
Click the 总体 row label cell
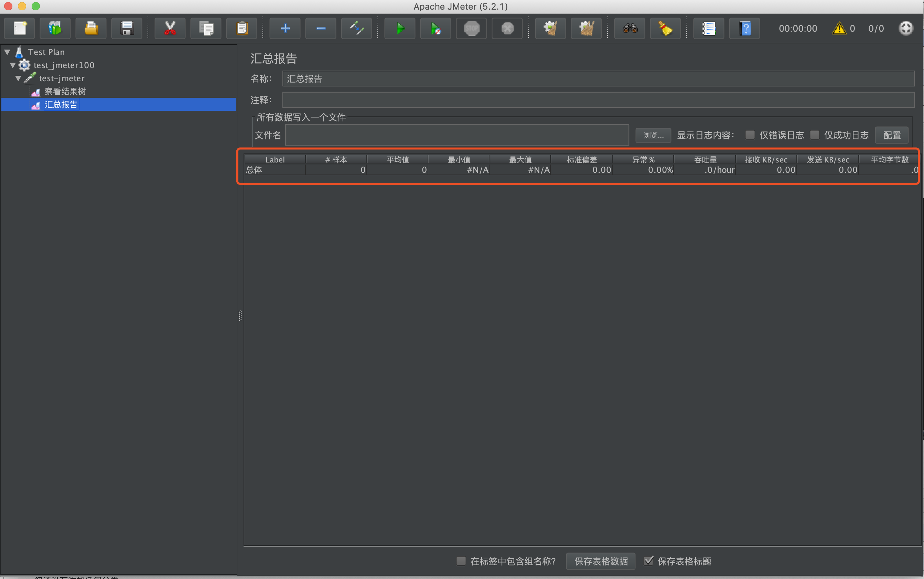point(275,170)
